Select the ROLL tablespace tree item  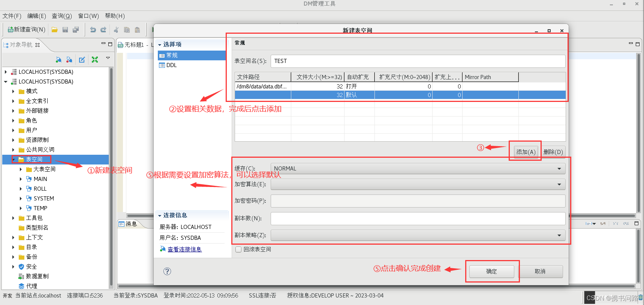click(x=40, y=189)
